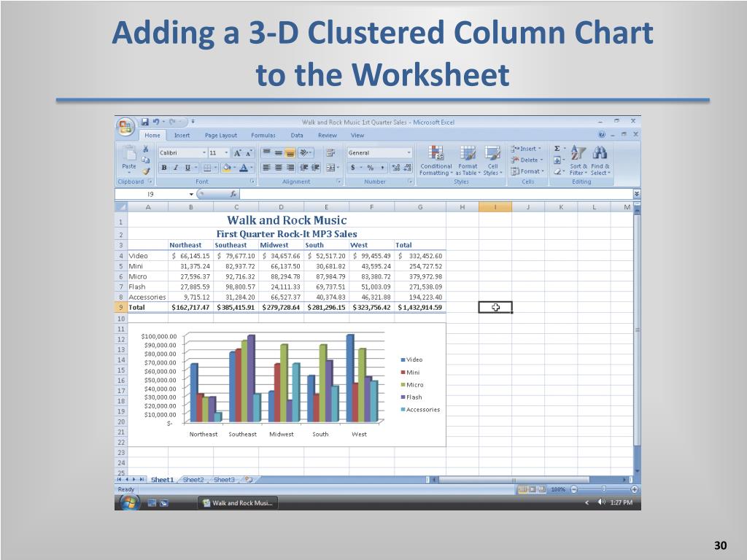Click the Format cells button
The height and width of the screenshot is (560, 747).
527,171
